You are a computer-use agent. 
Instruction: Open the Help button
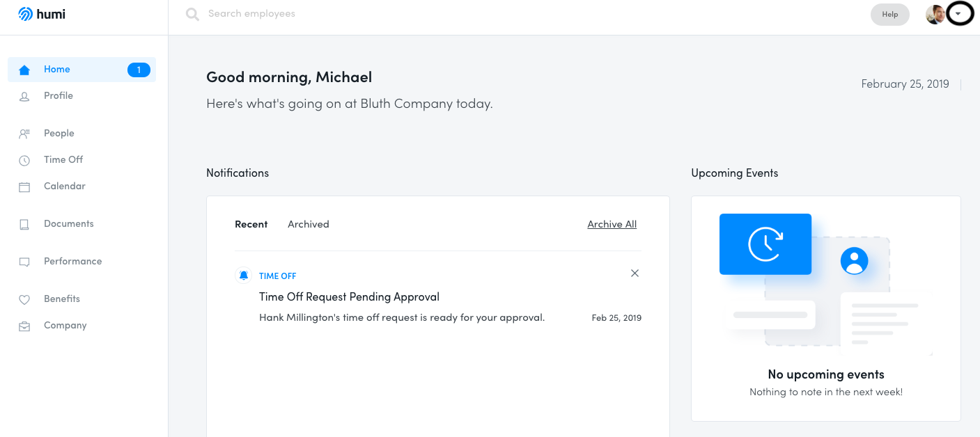click(x=890, y=14)
